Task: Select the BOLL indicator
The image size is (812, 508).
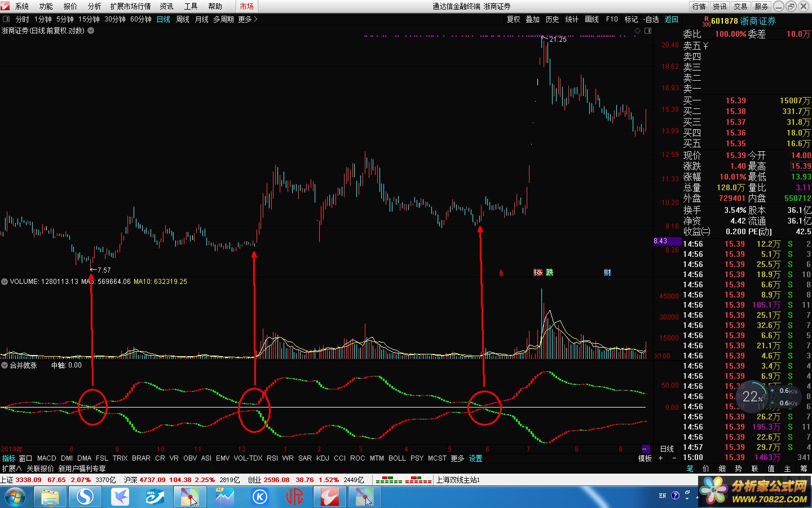Action: click(x=397, y=458)
